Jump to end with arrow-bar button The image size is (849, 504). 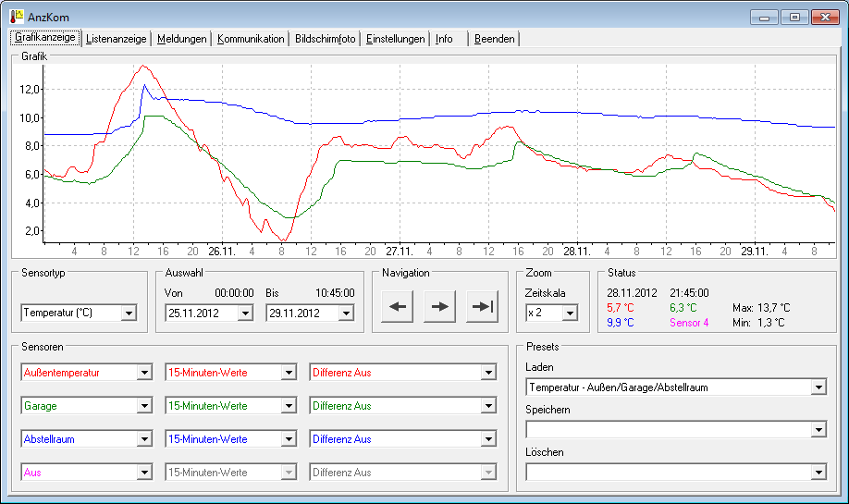click(482, 308)
